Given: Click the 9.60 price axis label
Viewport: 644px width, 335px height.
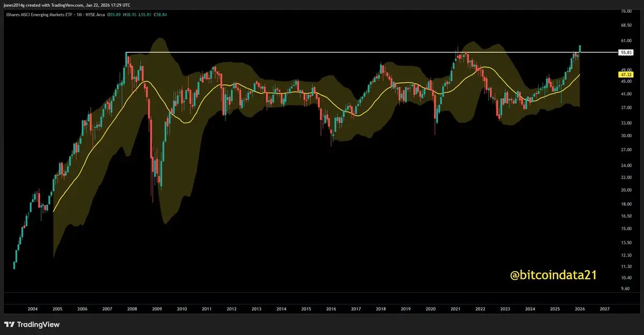Looking at the screenshot, I should (626, 288).
